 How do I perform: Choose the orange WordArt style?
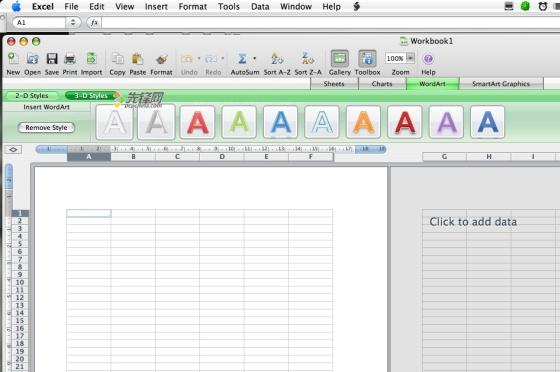(363, 122)
